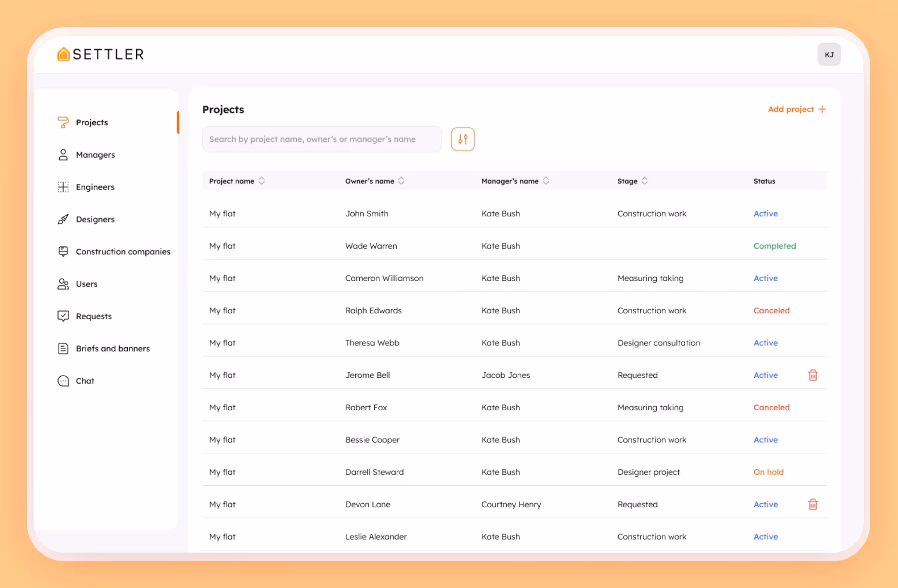Click the Briefs and banners document icon
The height and width of the screenshot is (588, 898).
[x=63, y=348]
